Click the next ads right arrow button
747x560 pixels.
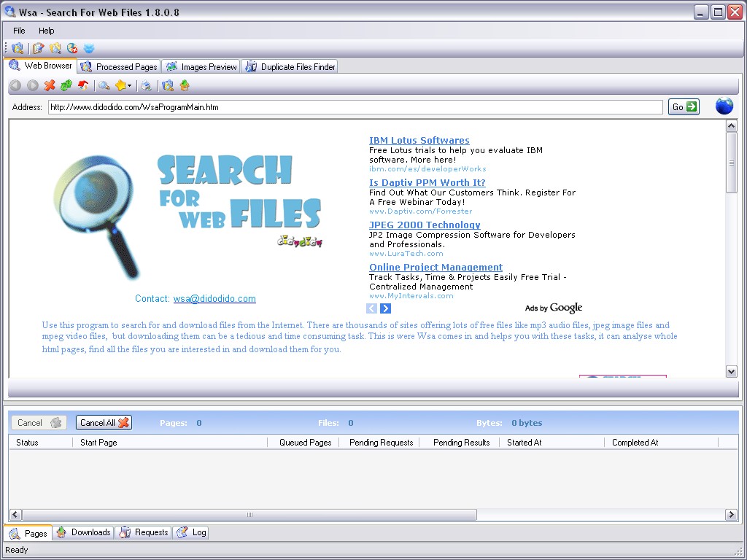point(386,308)
